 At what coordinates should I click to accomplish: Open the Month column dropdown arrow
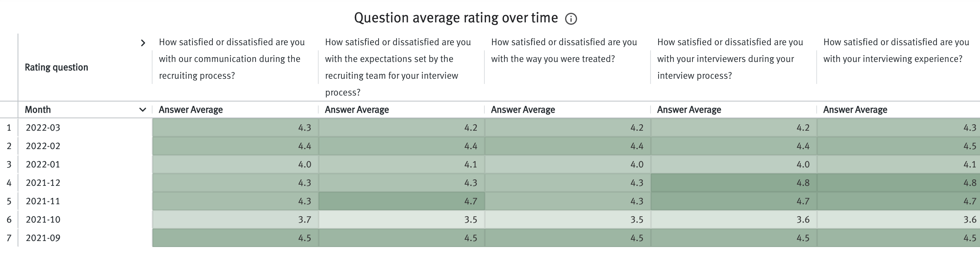tap(143, 109)
